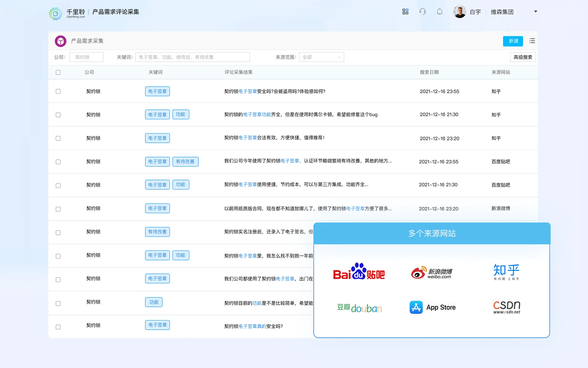
Task: Click the 百度贴吧 source in 认证环节 row
Action: coord(501,162)
